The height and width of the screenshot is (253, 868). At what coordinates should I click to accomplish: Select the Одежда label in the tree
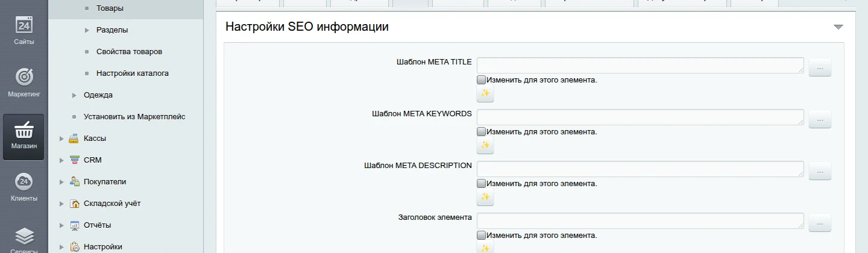(98, 95)
